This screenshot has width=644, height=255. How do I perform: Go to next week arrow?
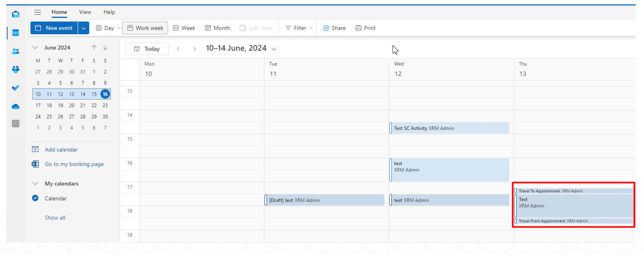click(x=195, y=49)
